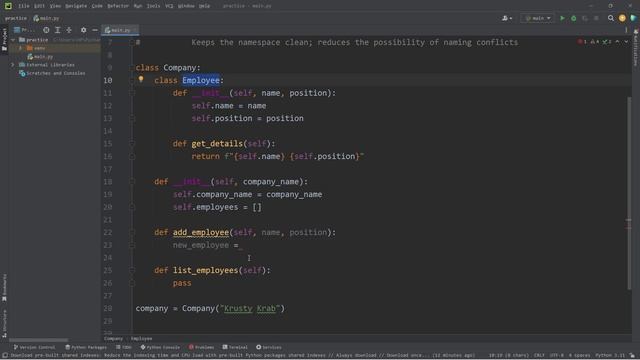
Task: Click the Stop run icon in the toolbar
Action: coord(596,18)
